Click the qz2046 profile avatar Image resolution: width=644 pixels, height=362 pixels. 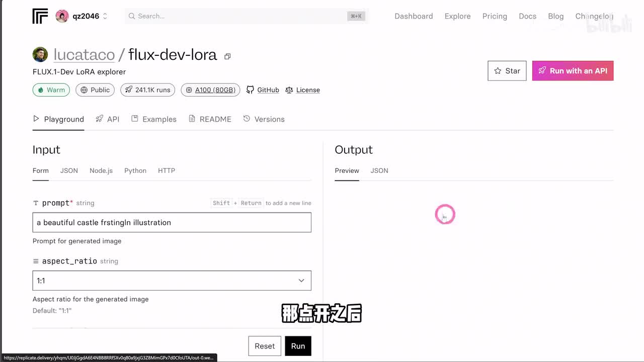click(62, 16)
